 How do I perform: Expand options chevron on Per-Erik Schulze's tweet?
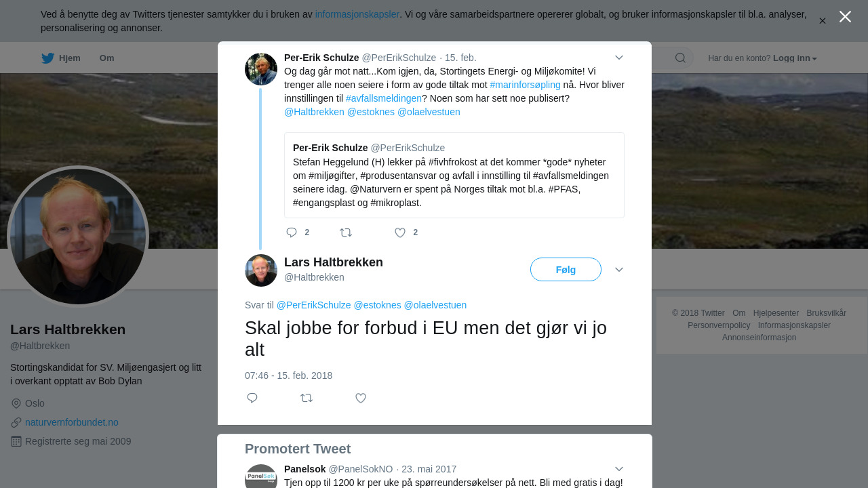pos(619,58)
